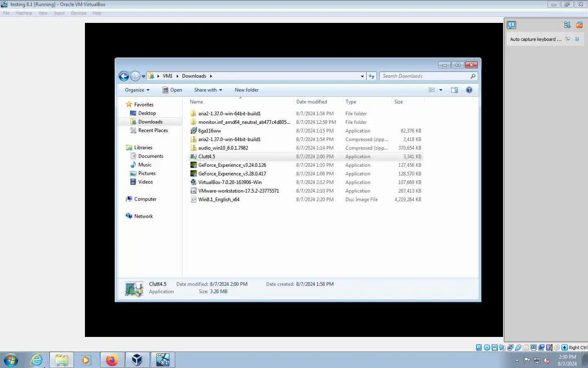Click the New folder button
This screenshot has height=368, width=588.
coord(247,90)
